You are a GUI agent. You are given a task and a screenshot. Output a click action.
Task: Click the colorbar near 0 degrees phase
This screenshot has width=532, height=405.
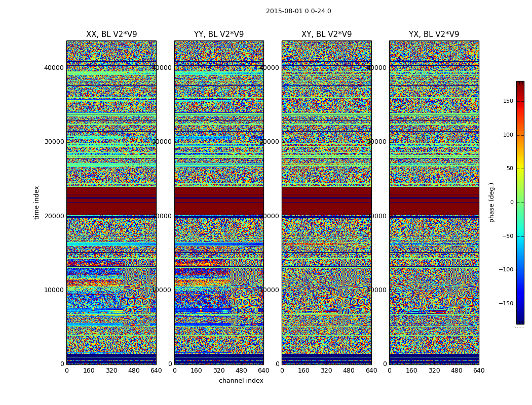pyautogui.click(x=520, y=202)
